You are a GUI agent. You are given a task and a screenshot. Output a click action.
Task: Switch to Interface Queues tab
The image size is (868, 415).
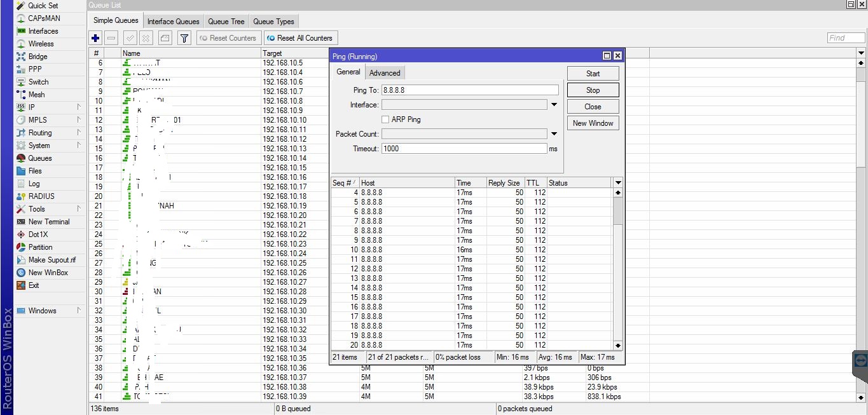[x=173, y=22]
